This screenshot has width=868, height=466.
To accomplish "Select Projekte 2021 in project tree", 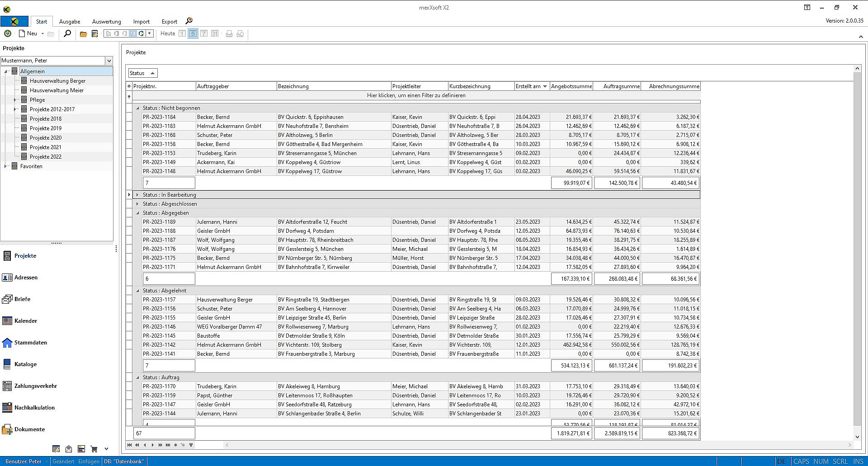I will click(46, 147).
